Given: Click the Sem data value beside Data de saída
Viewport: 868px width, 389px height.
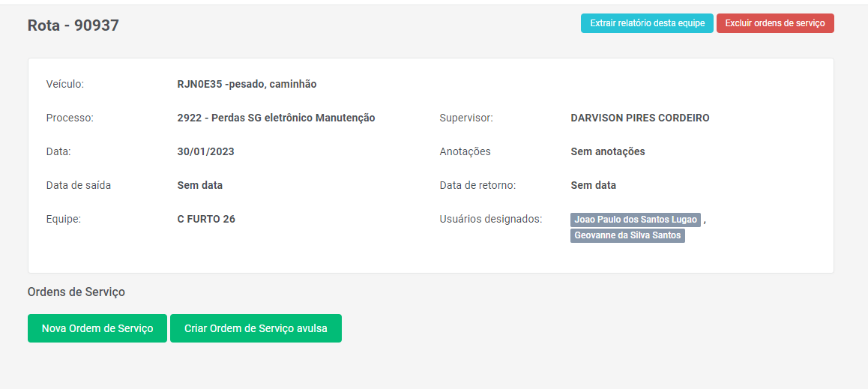Looking at the screenshot, I should [199, 185].
